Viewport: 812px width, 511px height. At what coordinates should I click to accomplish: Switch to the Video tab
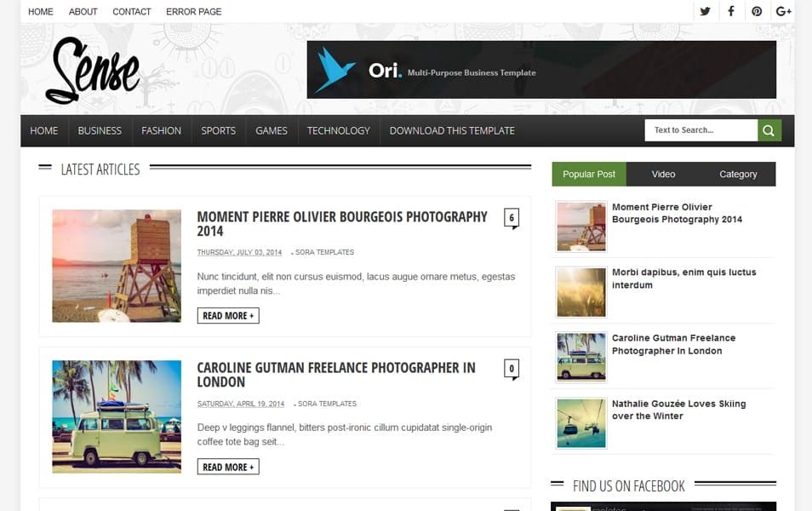[x=663, y=174]
